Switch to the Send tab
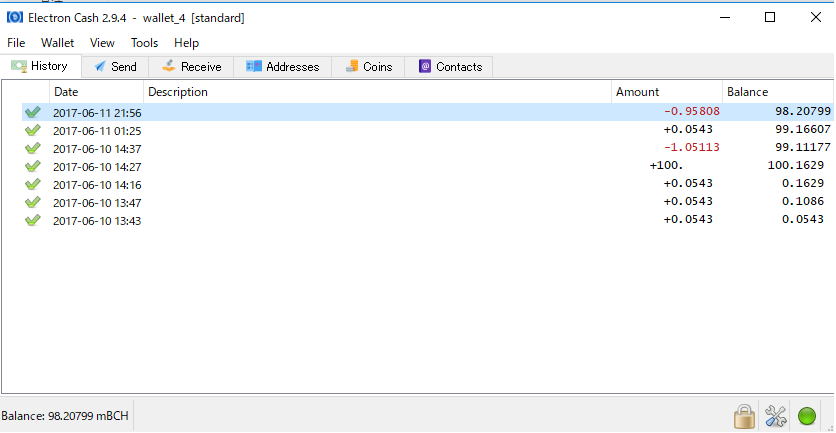This screenshot has width=836, height=433. pyautogui.click(x=115, y=67)
